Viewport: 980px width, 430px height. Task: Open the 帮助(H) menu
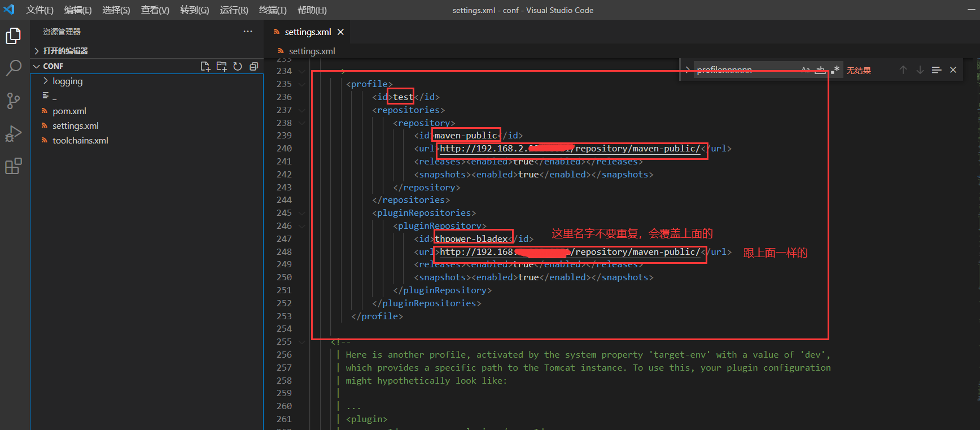(312, 10)
